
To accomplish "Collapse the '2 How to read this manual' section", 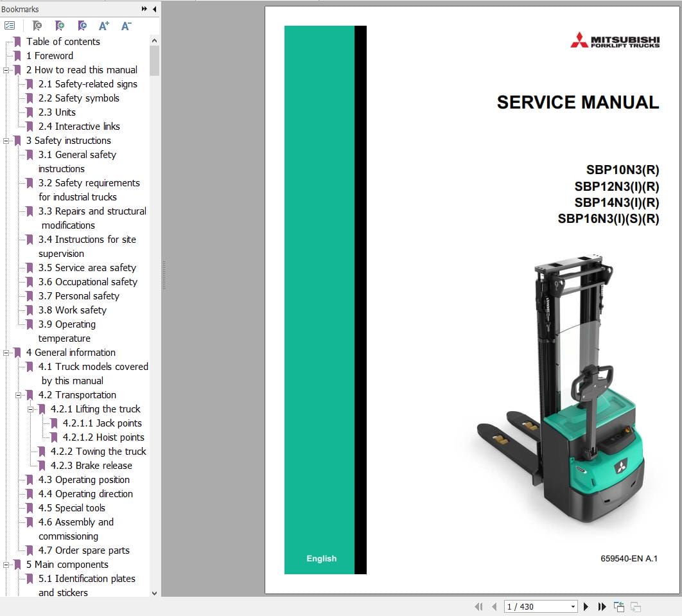I will (x=6, y=69).
